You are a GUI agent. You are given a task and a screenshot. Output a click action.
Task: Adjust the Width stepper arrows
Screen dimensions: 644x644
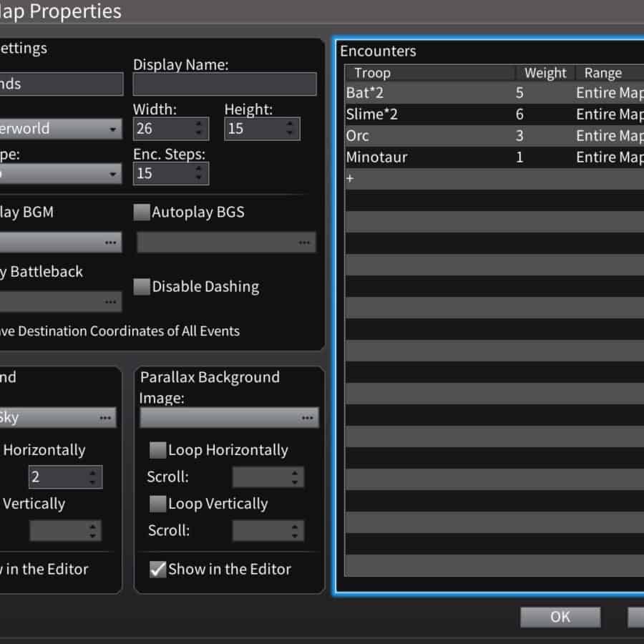(x=198, y=129)
